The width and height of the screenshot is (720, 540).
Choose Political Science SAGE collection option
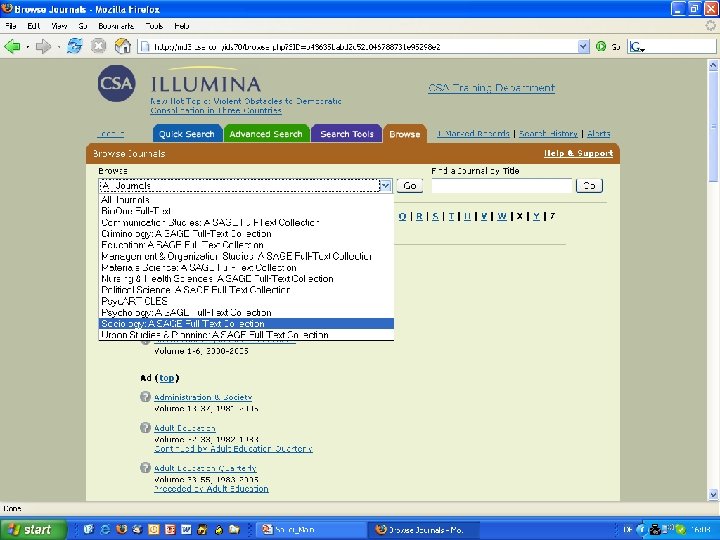246,290
